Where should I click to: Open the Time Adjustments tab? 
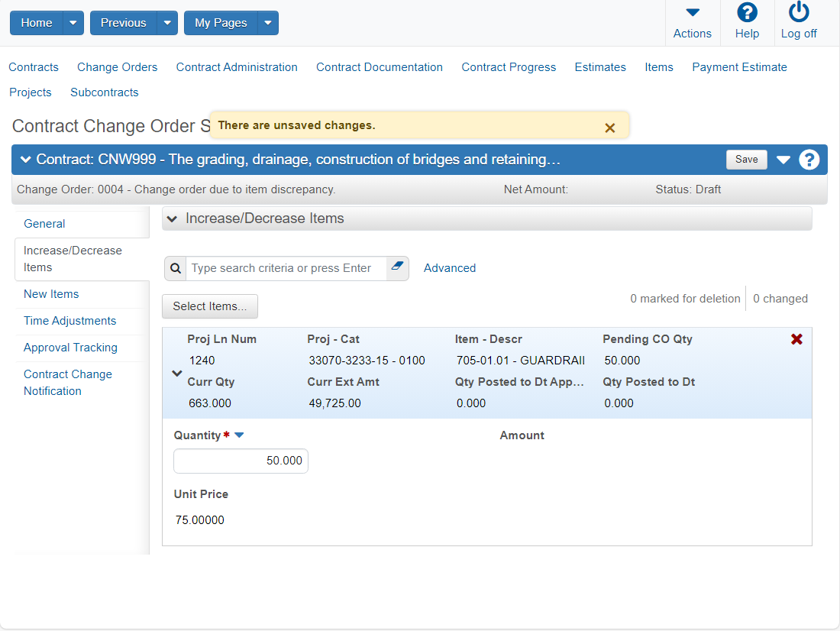(x=69, y=321)
